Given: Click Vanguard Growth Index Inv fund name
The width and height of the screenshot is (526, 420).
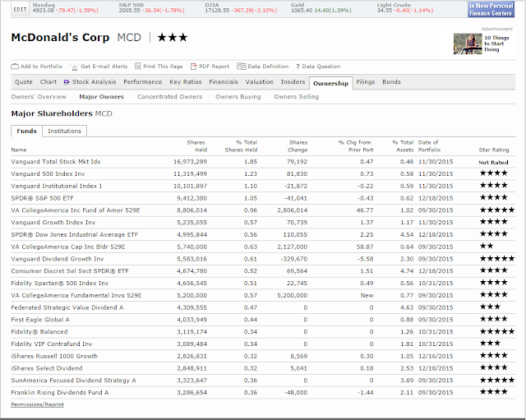Looking at the screenshot, I should pyautogui.click(x=53, y=223).
